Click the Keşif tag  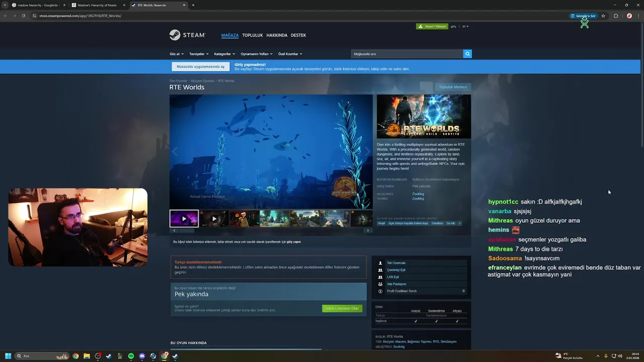point(381,223)
